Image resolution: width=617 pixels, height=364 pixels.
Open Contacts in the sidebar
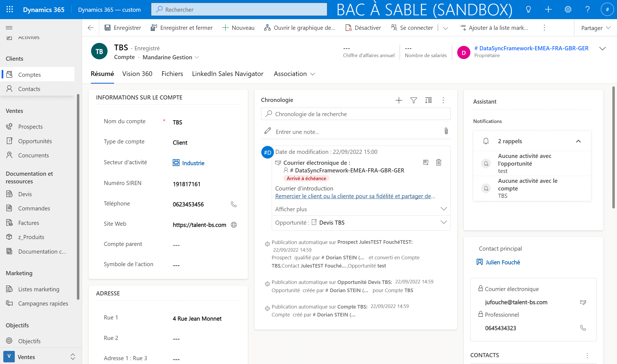(38, 89)
